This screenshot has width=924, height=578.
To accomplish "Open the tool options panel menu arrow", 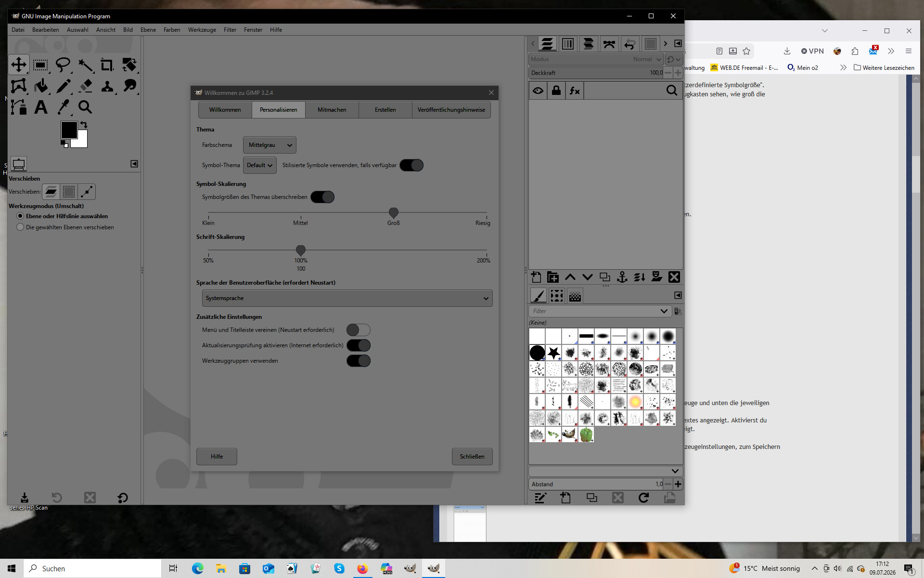I will click(134, 164).
